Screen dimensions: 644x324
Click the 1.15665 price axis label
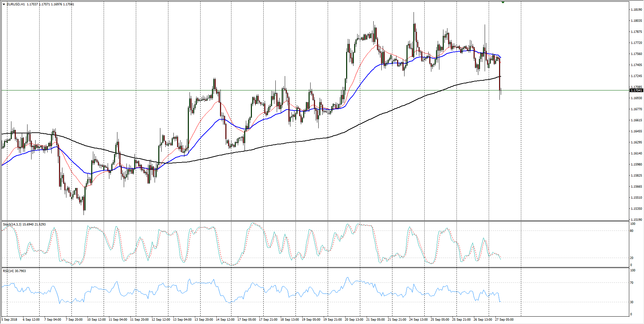pos(636,187)
